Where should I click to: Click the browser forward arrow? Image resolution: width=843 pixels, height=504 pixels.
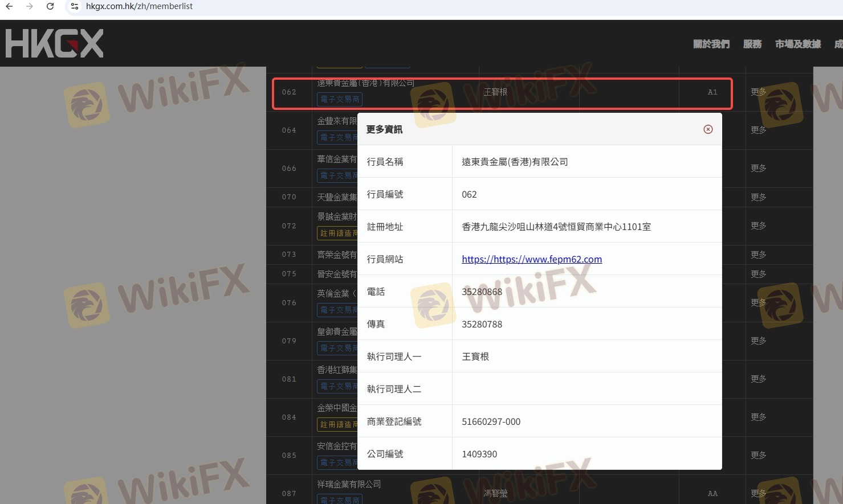pyautogui.click(x=30, y=6)
